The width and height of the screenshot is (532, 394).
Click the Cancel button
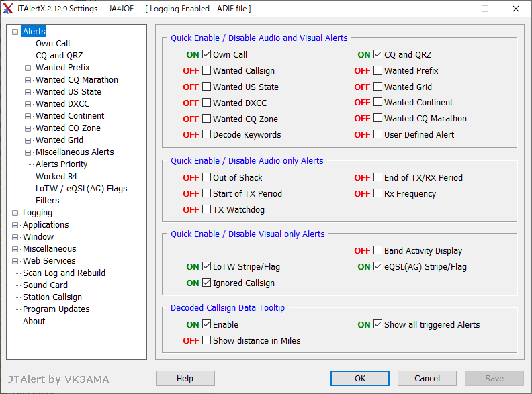pos(427,378)
